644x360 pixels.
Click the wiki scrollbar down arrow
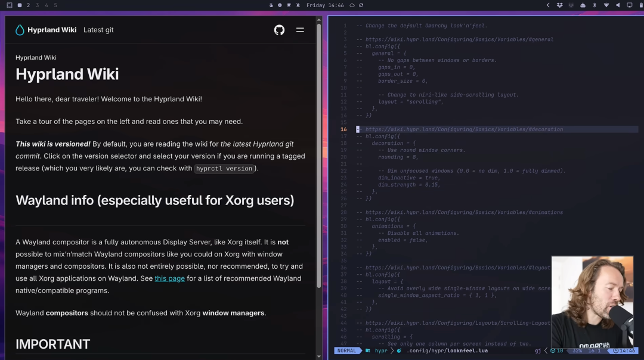click(x=318, y=356)
